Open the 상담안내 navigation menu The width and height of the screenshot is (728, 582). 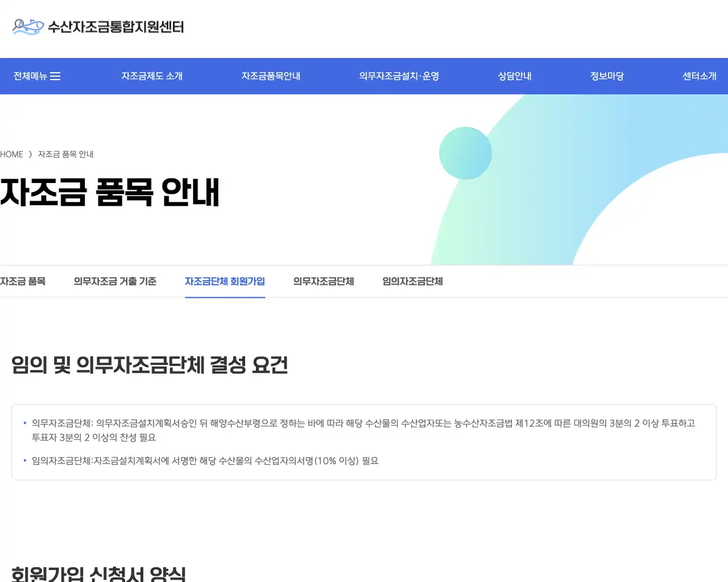pos(514,76)
